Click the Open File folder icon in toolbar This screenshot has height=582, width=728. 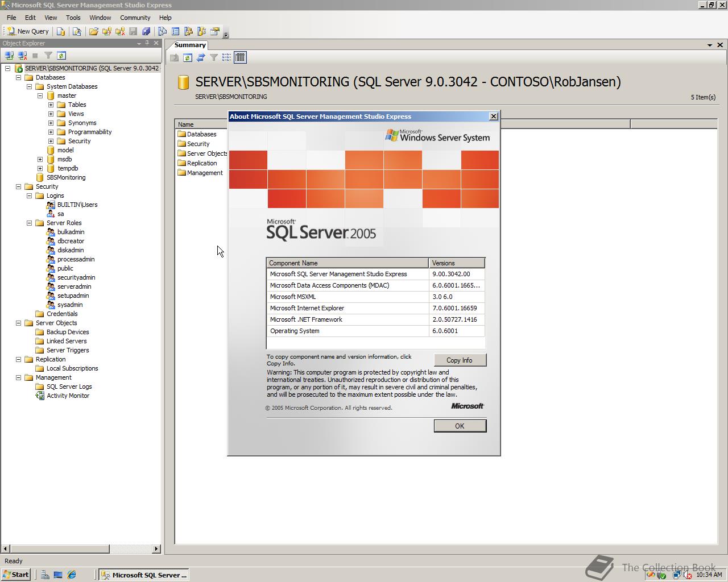[x=93, y=31]
